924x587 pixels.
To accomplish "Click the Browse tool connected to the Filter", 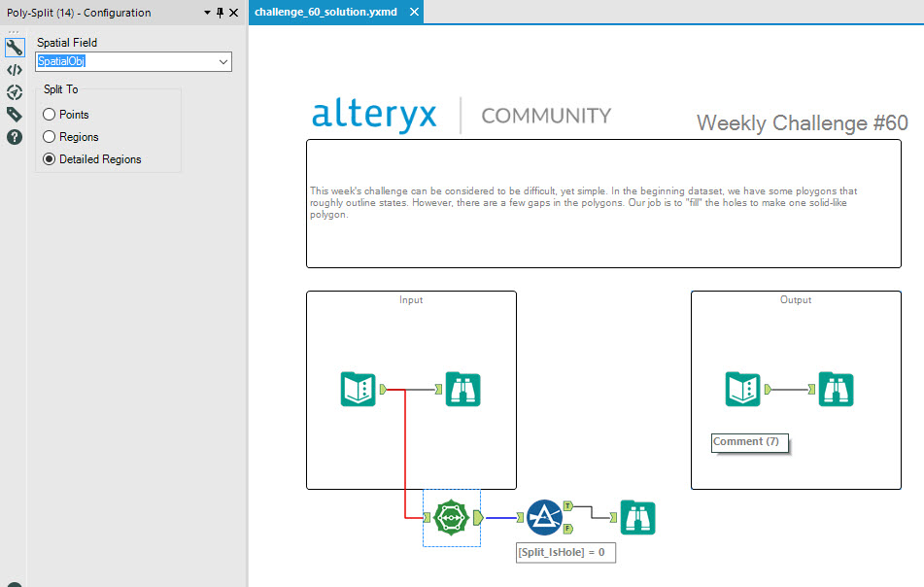I will [x=637, y=517].
